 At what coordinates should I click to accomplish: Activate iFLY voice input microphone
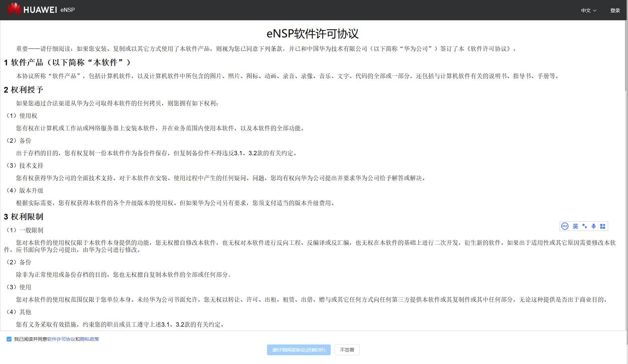point(594,226)
